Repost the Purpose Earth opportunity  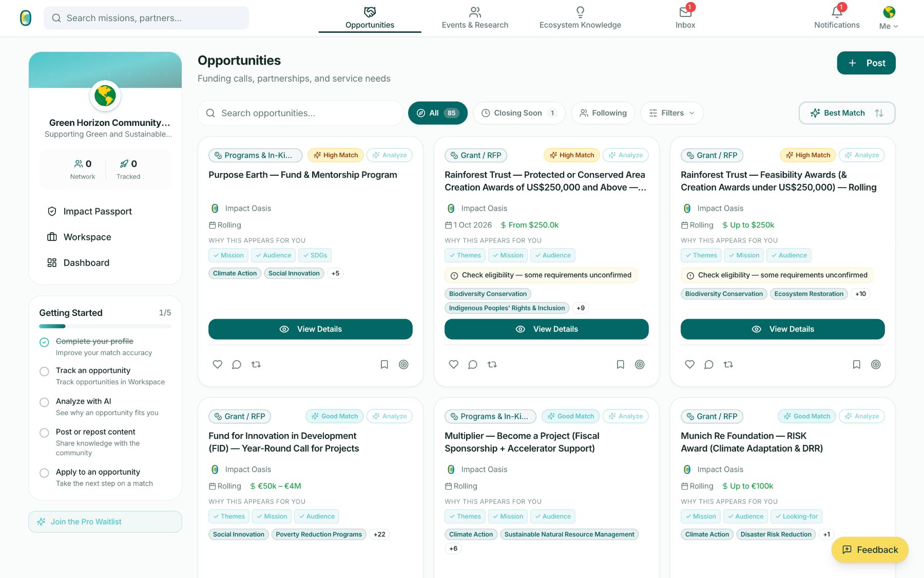(256, 364)
